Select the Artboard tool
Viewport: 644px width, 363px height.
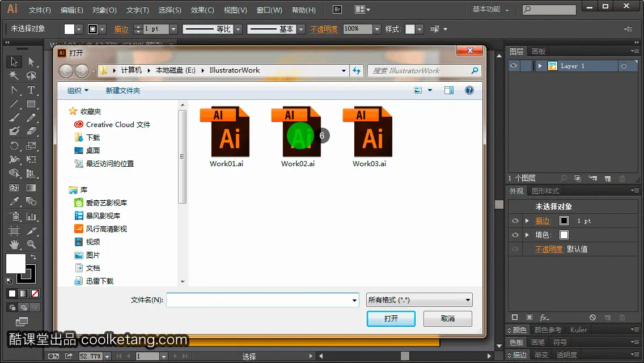(14, 231)
